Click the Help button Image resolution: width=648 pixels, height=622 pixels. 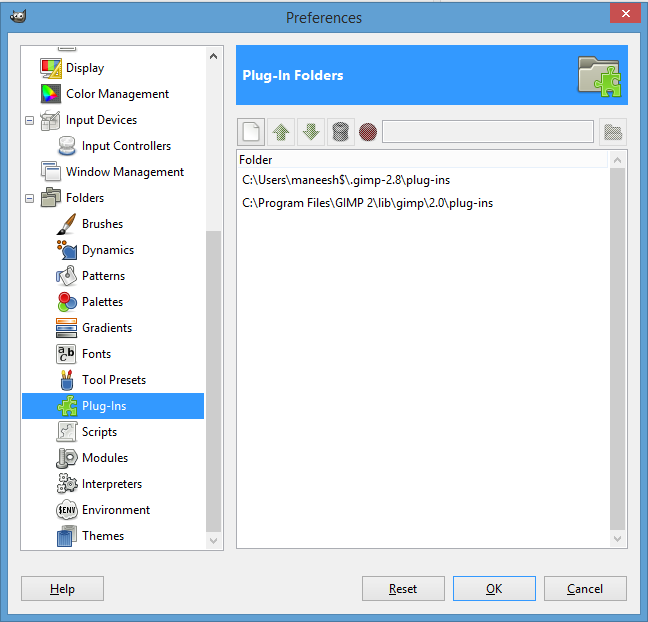62,589
